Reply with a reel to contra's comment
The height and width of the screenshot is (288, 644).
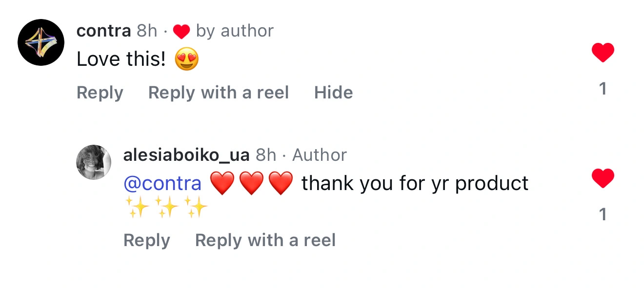tap(218, 93)
